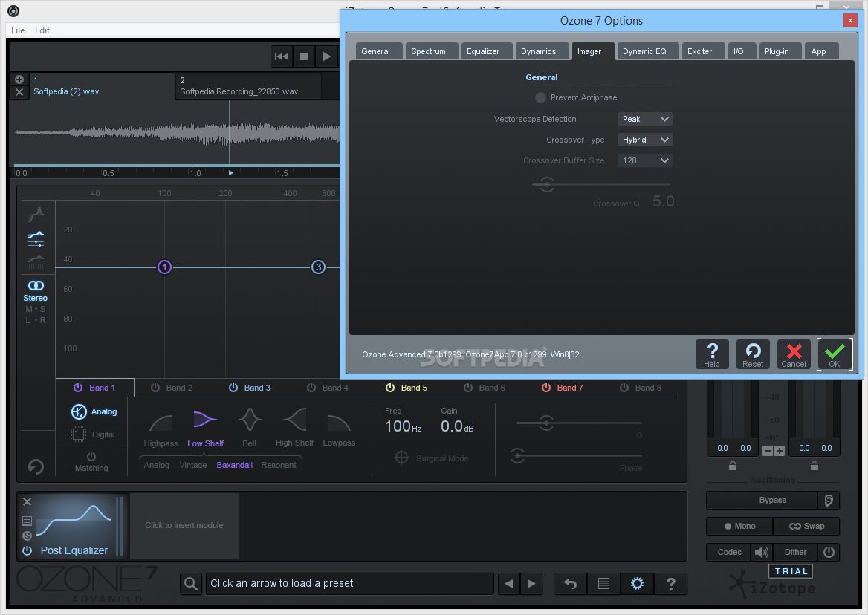The width and height of the screenshot is (868, 615).
Task: Click undo arrow icon
Action: click(x=570, y=584)
